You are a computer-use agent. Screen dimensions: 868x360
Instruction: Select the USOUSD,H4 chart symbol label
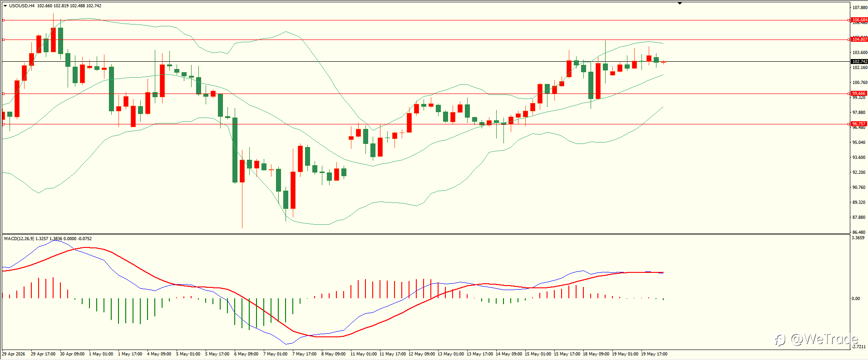22,6
